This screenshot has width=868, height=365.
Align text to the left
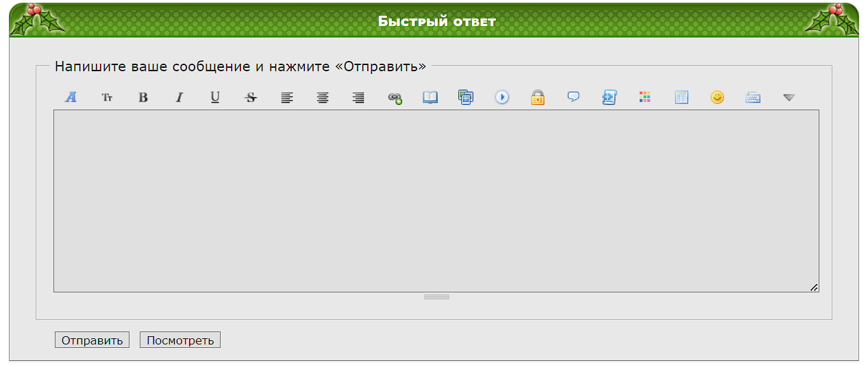tap(287, 97)
